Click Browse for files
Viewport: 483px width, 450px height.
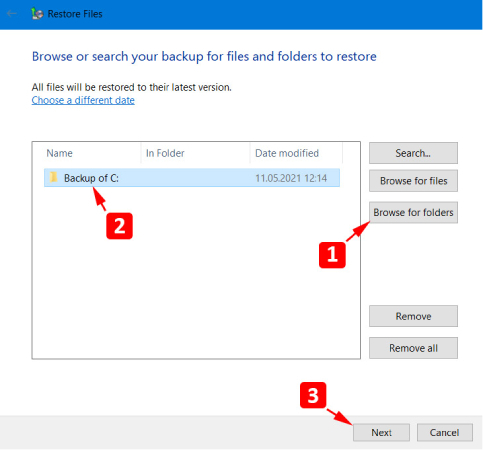click(x=413, y=181)
